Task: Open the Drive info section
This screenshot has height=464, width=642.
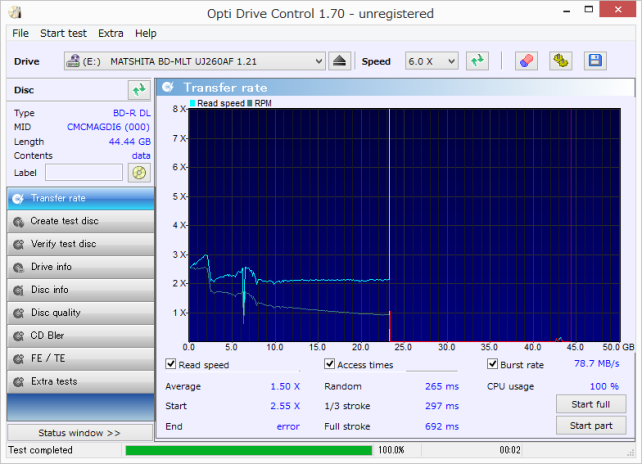Action: click(x=81, y=267)
